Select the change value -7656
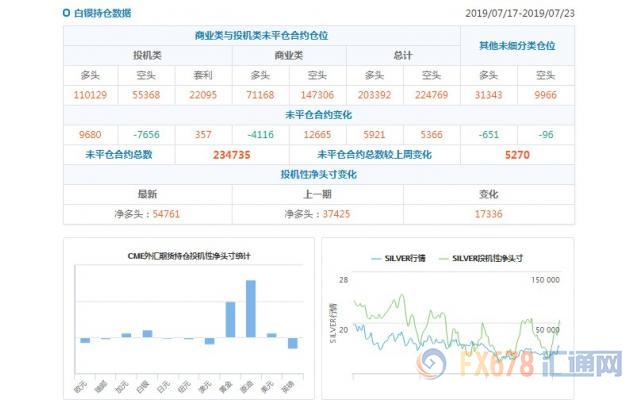640x400 pixels. coord(146,135)
